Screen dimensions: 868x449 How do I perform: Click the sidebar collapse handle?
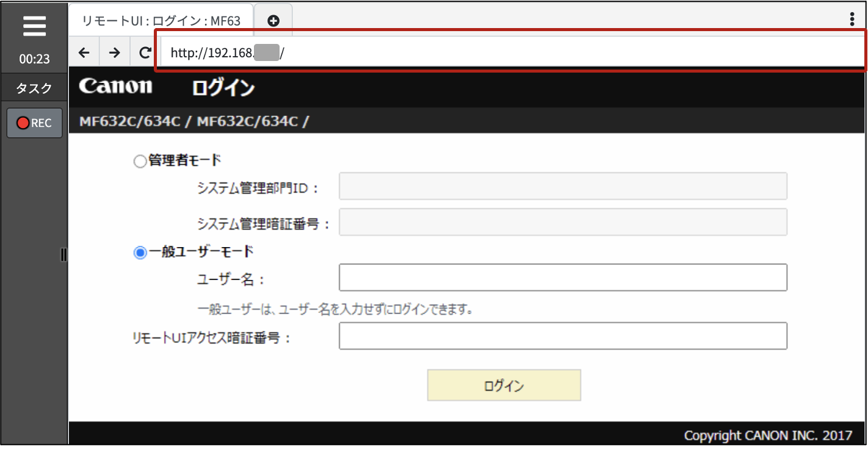pos(64,255)
